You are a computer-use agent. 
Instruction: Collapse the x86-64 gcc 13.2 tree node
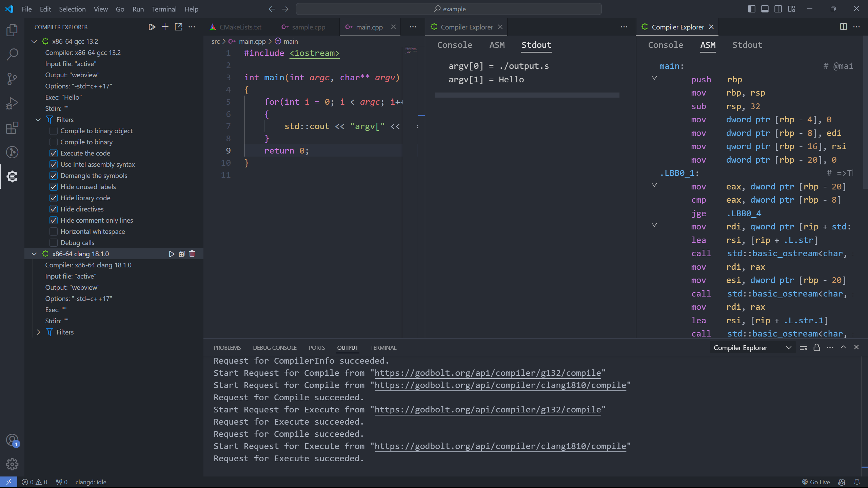point(34,41)
